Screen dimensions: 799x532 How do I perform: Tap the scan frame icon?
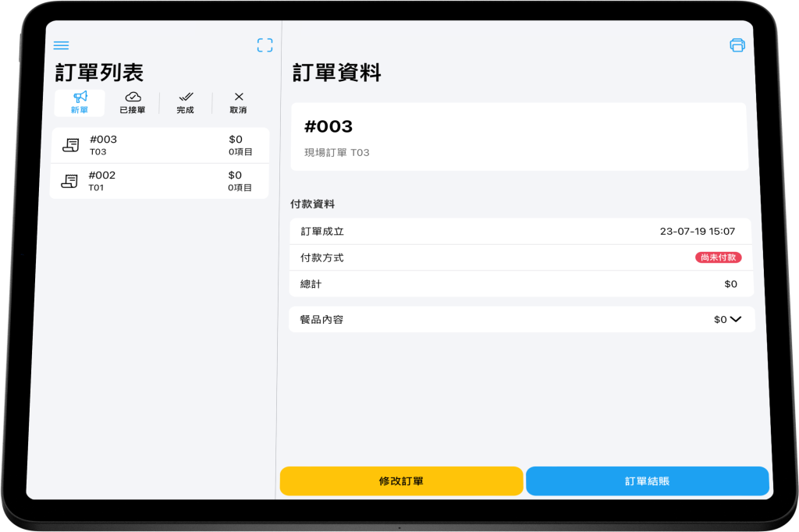(265, 45)
